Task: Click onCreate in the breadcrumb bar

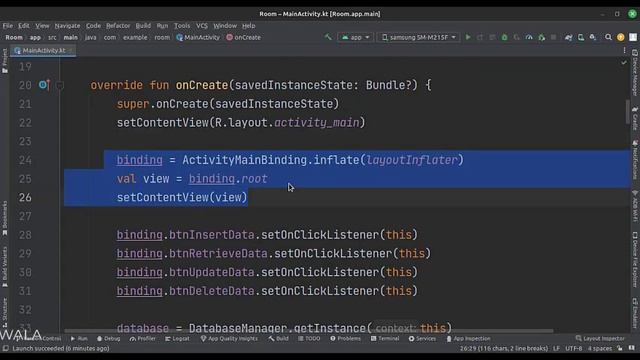Action: point(243,37)
